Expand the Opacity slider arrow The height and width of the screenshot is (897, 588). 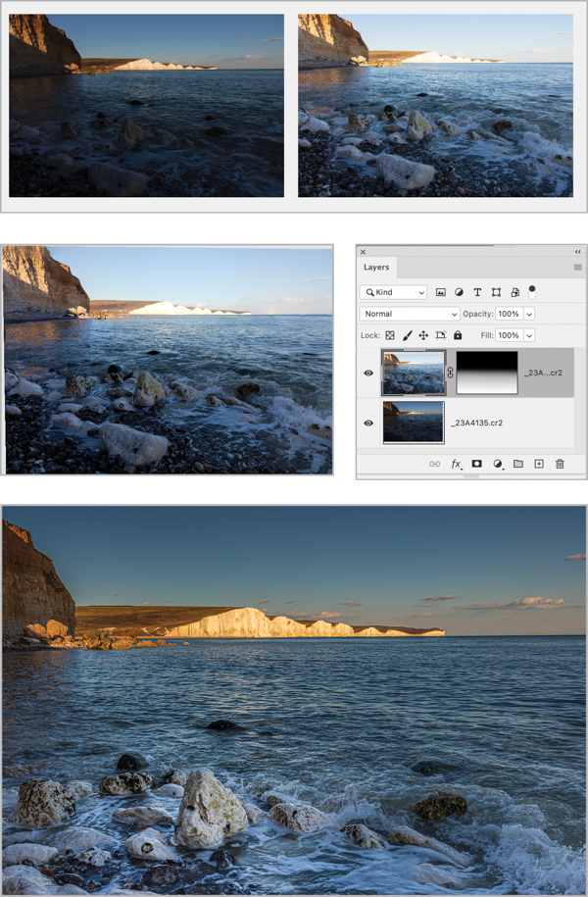(529, 314)
